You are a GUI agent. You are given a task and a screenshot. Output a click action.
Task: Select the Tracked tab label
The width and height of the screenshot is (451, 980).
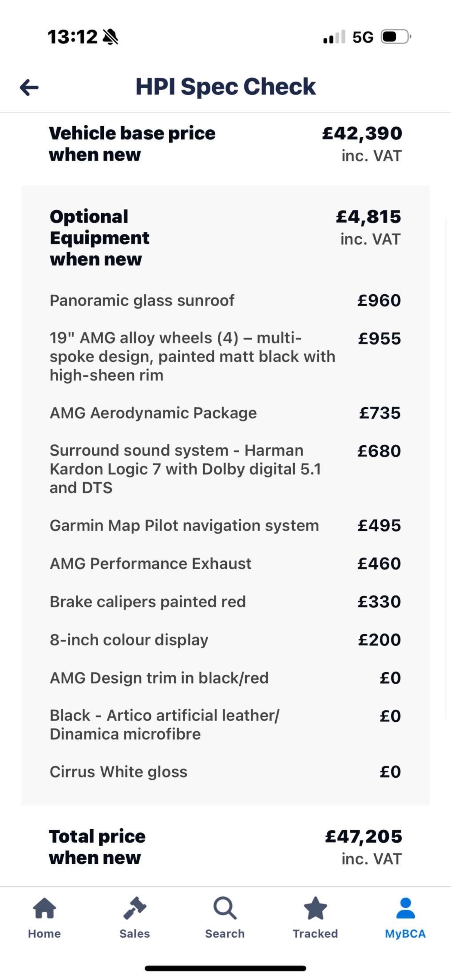pyautogui.click(x=315, y=934)
